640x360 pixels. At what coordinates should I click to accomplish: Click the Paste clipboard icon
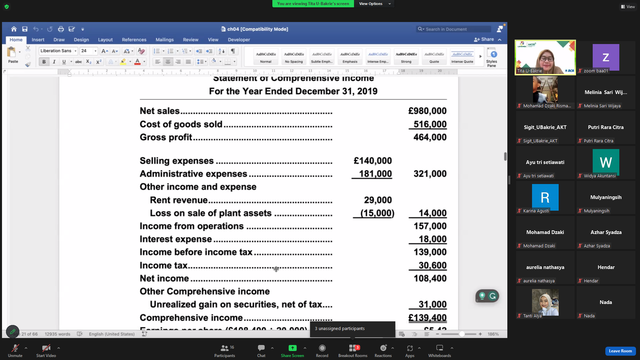point(12,52)
